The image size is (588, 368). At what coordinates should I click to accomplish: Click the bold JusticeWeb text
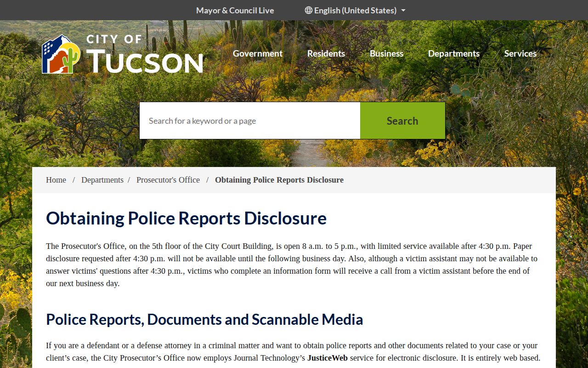click(x=328, y=358)
